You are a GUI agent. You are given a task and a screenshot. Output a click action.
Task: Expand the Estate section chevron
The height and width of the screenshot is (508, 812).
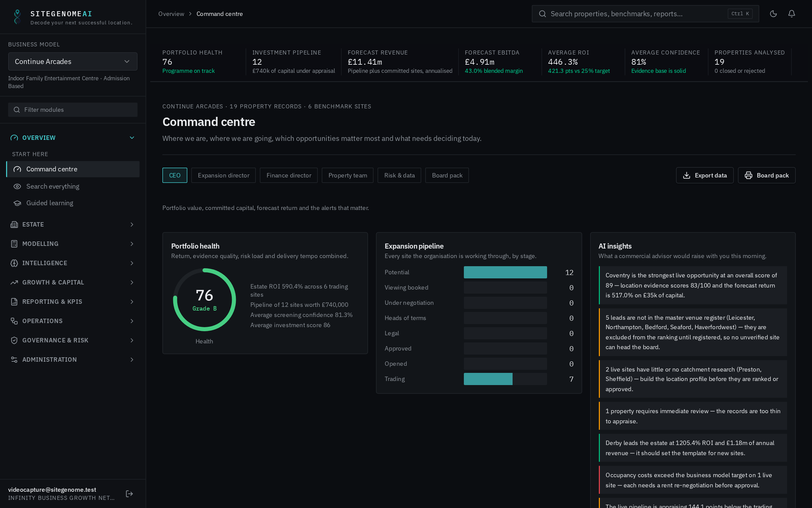click(132, 225)
